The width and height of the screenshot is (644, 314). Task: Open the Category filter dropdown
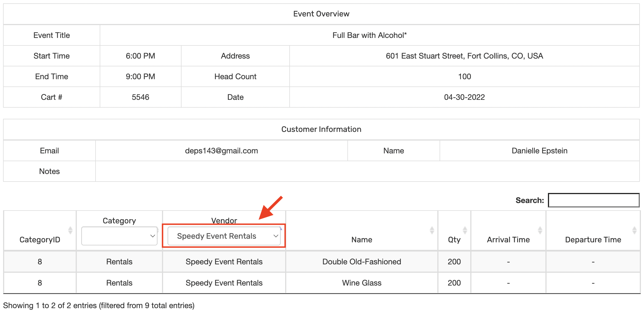[119, 236]
